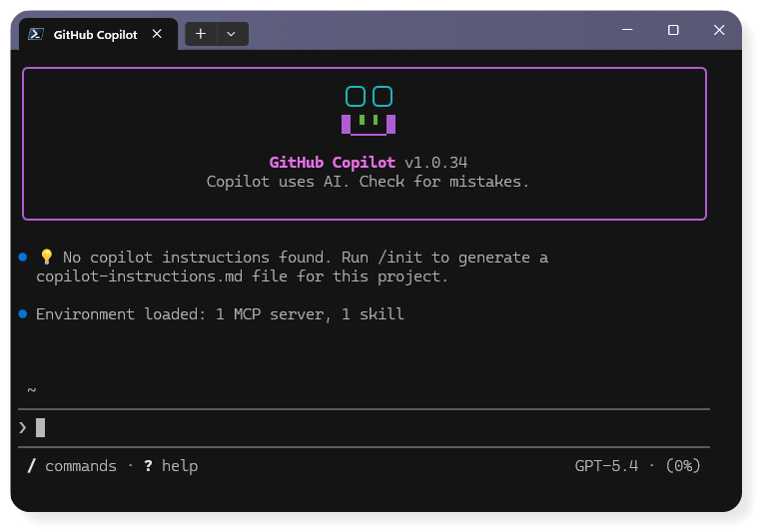Click the slash commands hint
762x532 pixels.
tap(72, 466)
